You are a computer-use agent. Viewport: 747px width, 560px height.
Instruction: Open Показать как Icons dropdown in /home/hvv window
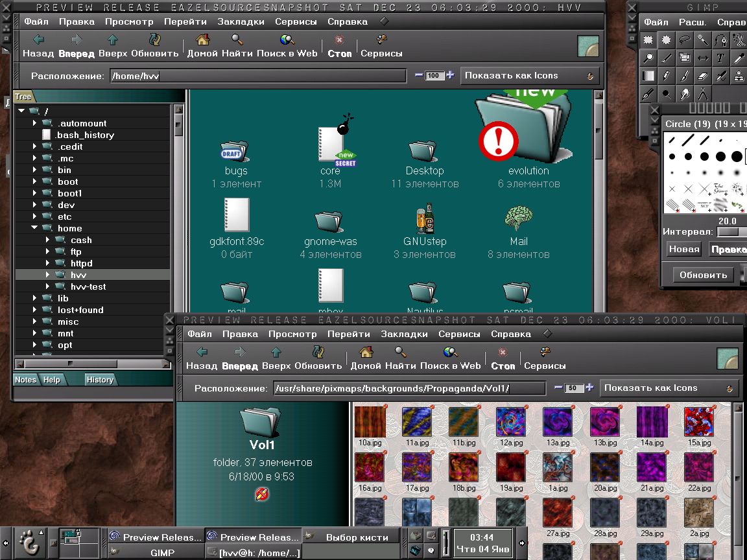click(x=529, y=76)
